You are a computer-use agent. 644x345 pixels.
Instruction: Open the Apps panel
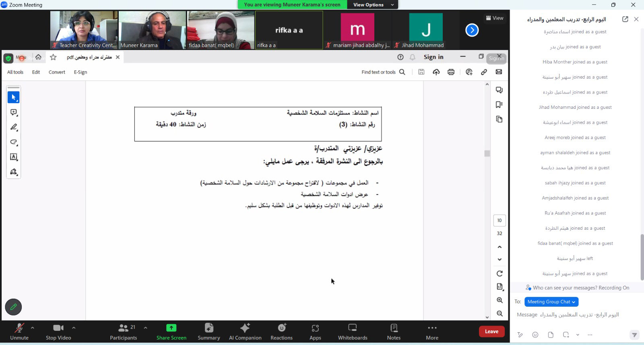click(315, 331)
